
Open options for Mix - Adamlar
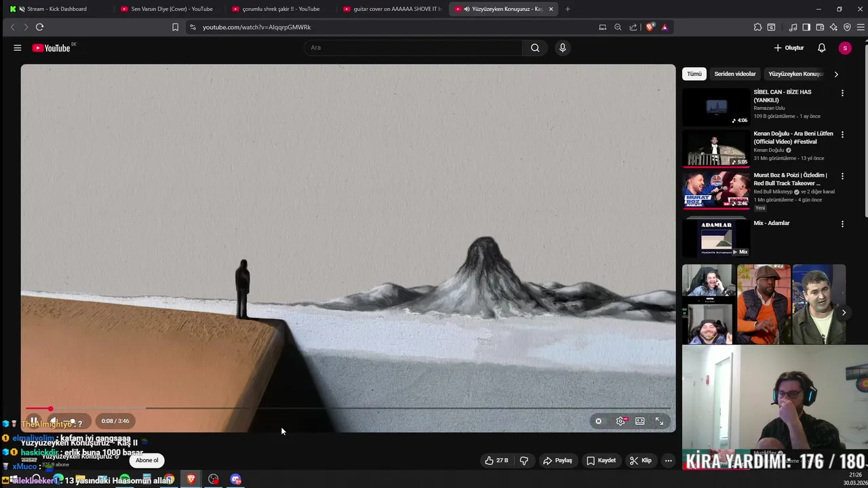[x=842, y=224]
